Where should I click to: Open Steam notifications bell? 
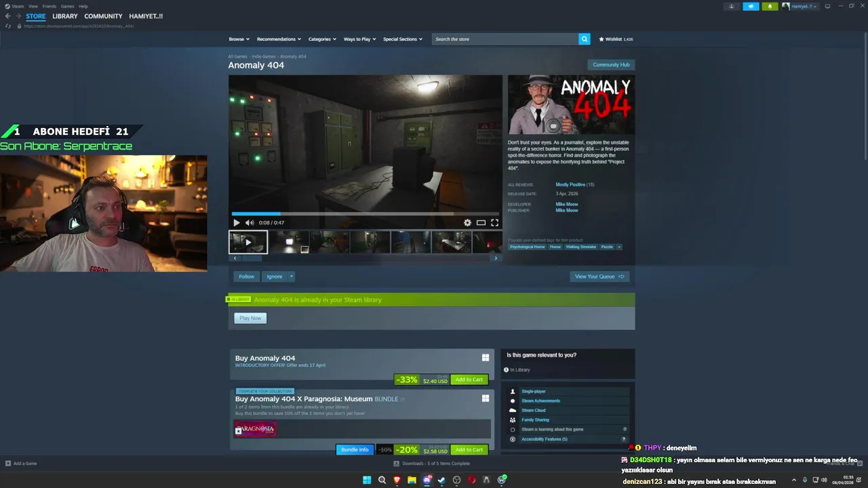pyautogui.click(x=770, y=6)
